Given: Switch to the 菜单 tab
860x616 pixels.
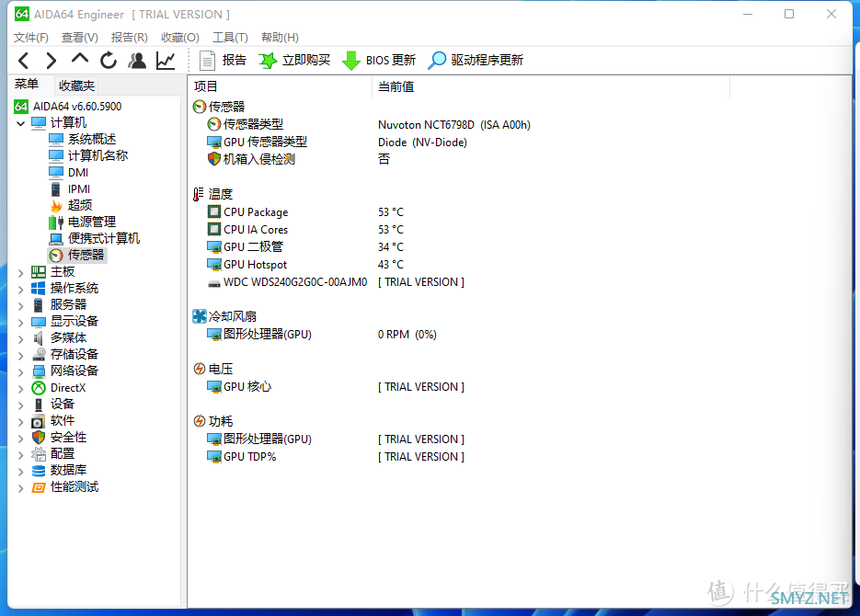Looking at the screenshot, I should (x=27, y=84).
